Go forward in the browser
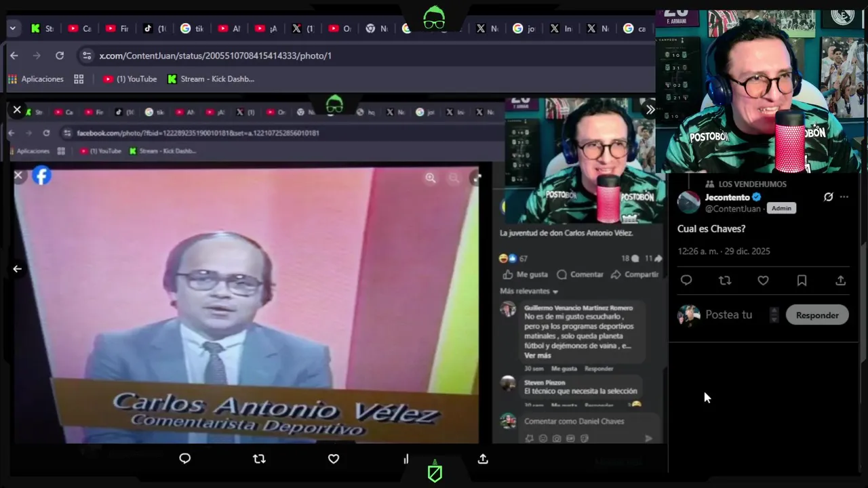The width and height of the screenshot is (868, 488). pyautogui.click(x=37, y=56)
